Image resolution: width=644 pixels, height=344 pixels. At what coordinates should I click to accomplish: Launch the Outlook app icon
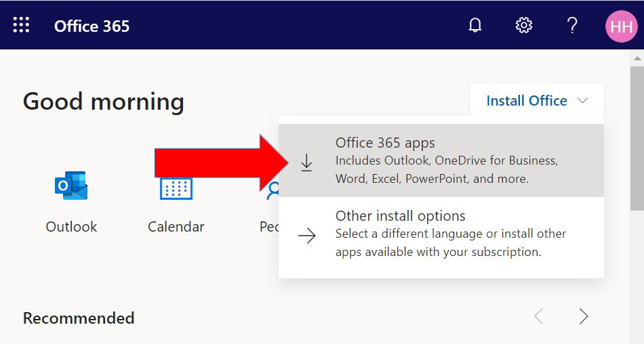click(x=71, y=185)
